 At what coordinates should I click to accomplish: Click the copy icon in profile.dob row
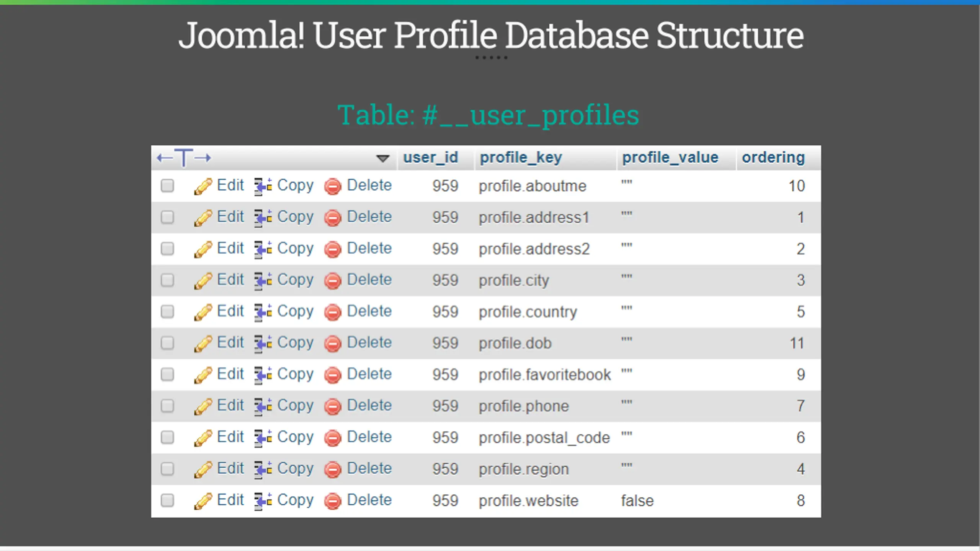click(263, 344)
